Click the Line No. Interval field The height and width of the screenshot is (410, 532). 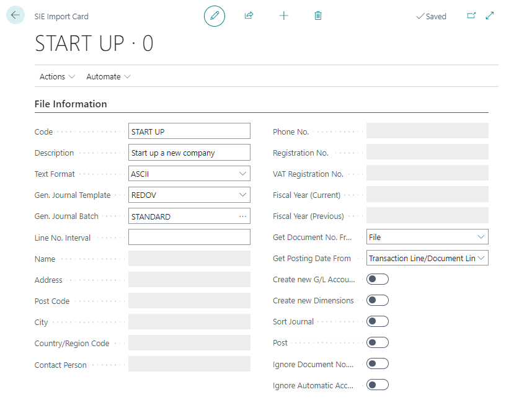tap(189, 237)
